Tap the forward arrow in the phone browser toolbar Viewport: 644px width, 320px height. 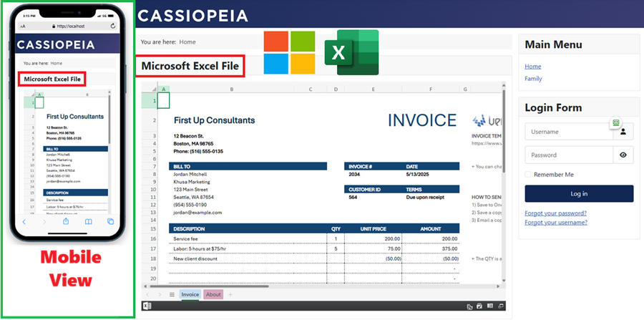[x=44, y=222]
